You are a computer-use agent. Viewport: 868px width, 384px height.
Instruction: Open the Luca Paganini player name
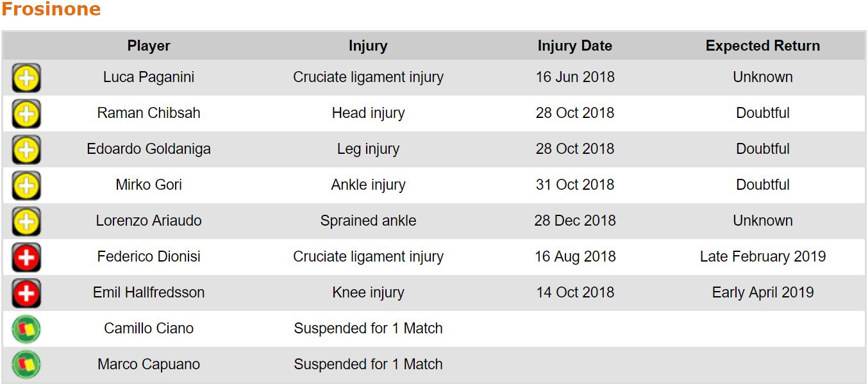coord(149,77)
